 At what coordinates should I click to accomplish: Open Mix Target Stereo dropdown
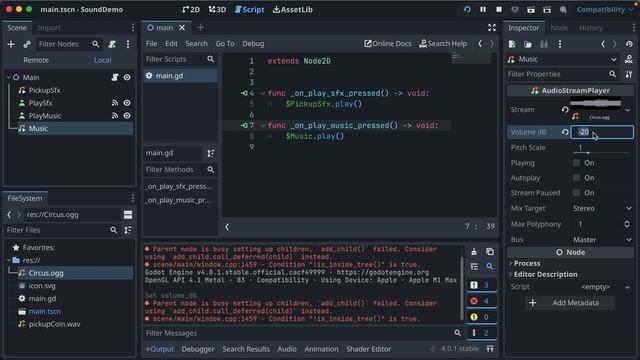pos(602,209)
